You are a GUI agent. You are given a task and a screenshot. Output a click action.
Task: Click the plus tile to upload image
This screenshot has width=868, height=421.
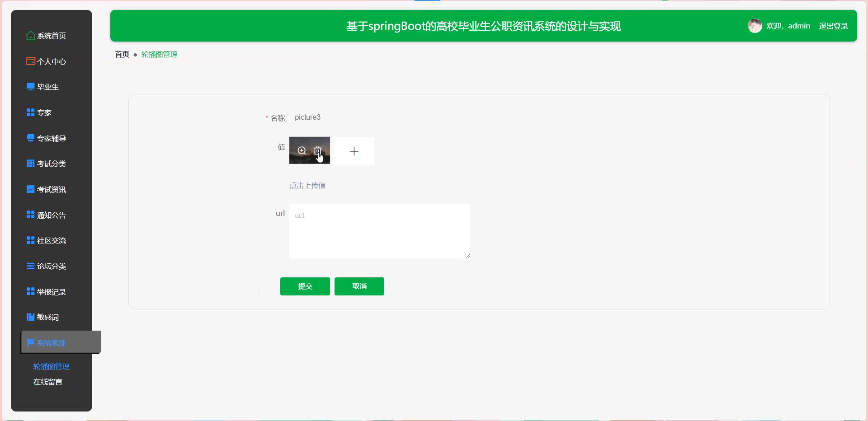pos(354,151)
